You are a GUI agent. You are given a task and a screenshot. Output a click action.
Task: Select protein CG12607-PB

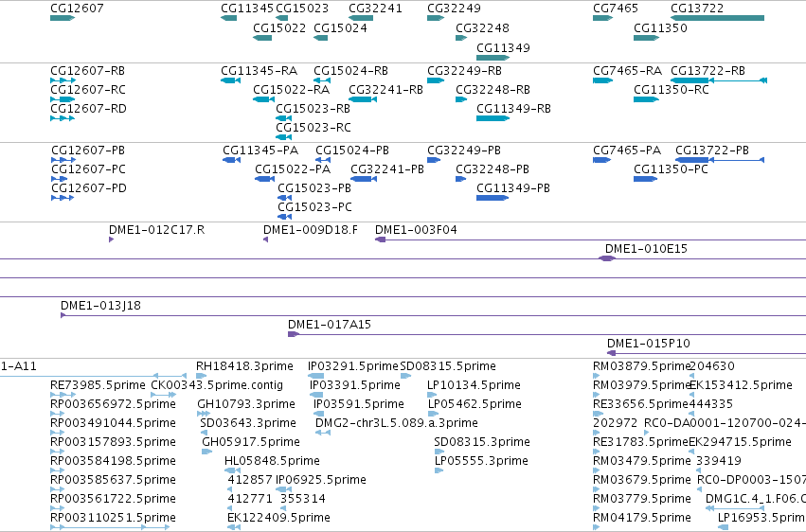[88, 150]
